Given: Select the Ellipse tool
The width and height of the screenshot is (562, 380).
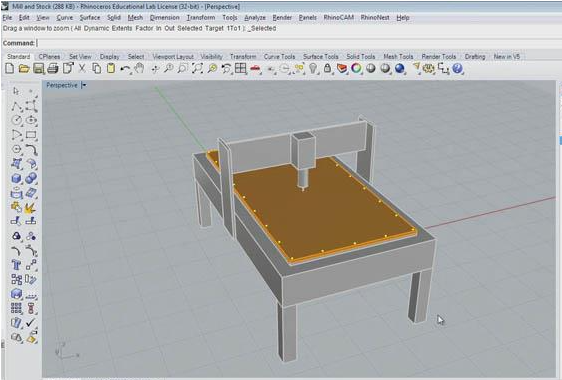Looking at the screenshot, I should coord(31,120).
